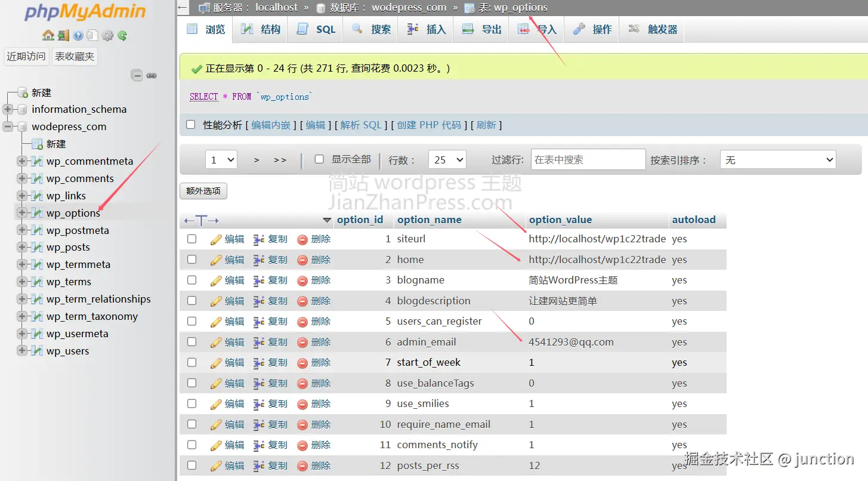Check the home row checkbox
The height and width of the screenshot is (481, 868).
pos(191,260)
